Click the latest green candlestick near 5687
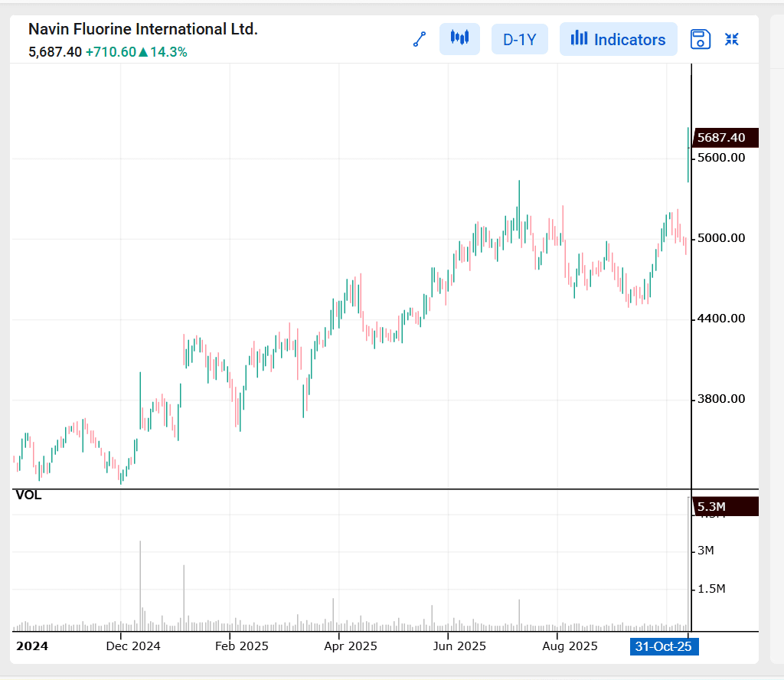 [688, 155]
